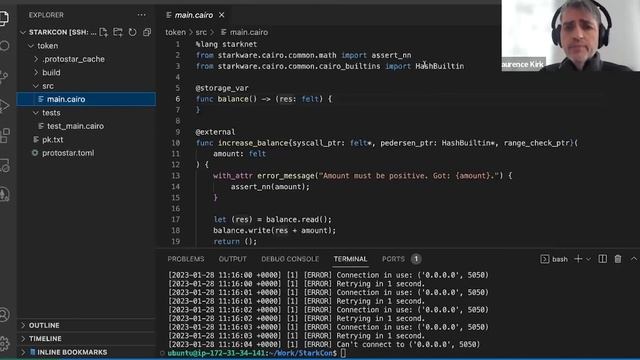
Task: Click HashBuiltin in the import line
Action: (x=440, y=66)
